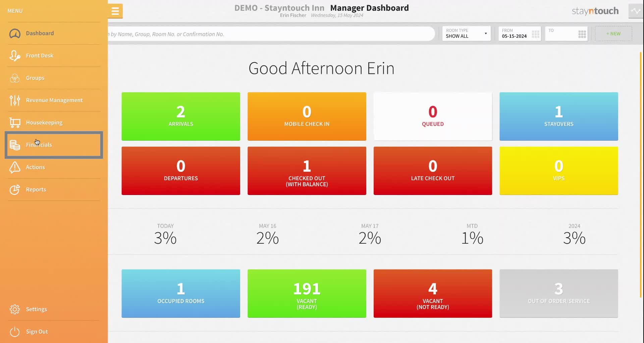Open the 0 Departures tile
644x343 pixels.
[x=181, y=171]
